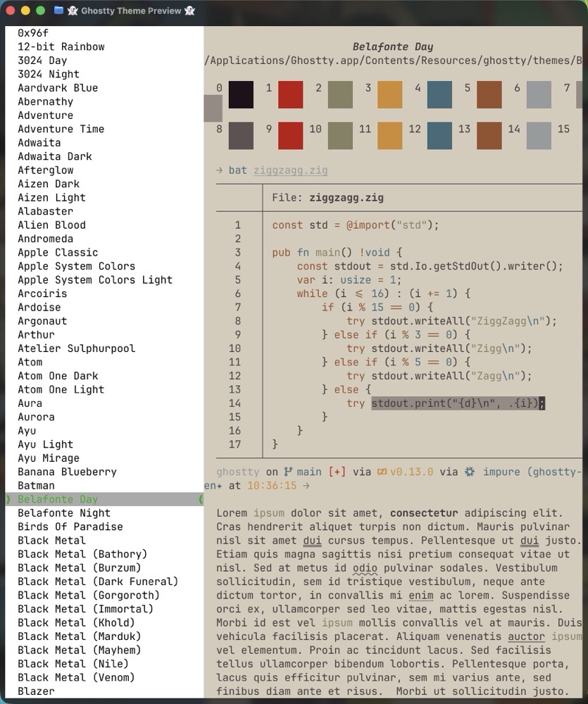Click the blue color swatch 4
588x704 pixels.
(439, 95)
